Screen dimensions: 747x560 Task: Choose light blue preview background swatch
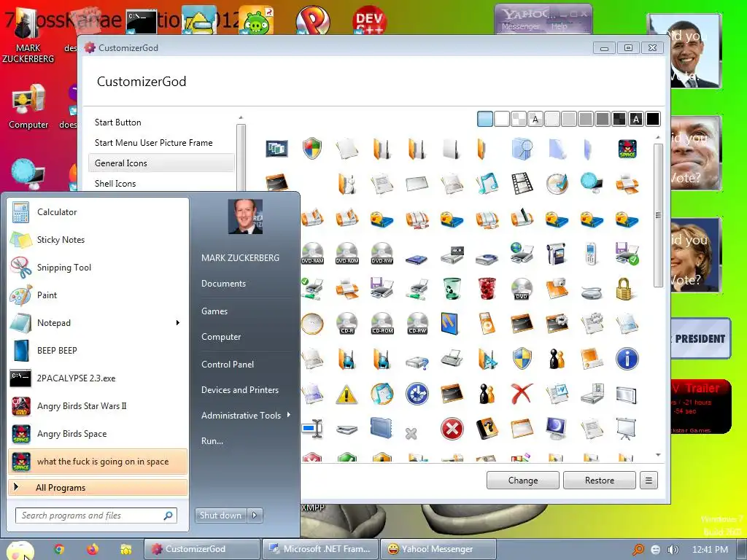[485, 119]
